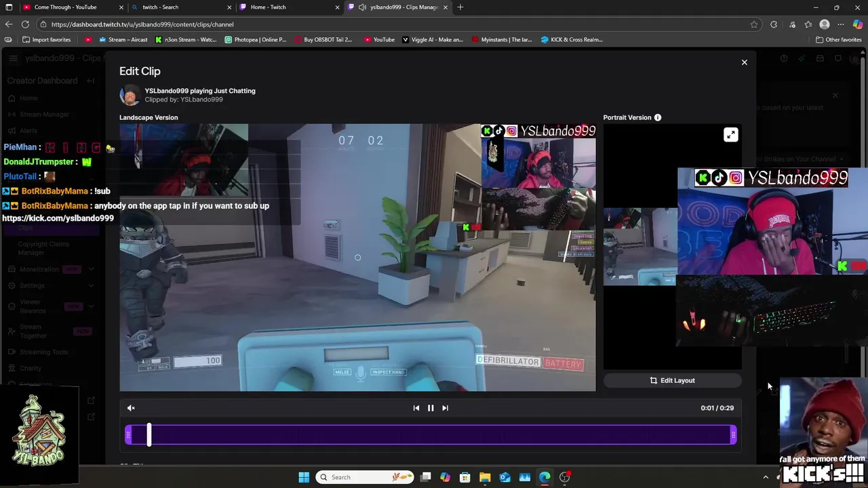Open Microsoft Store from the taskbar
This screenshot has width=868, height=488.
[x=465, y=477]
